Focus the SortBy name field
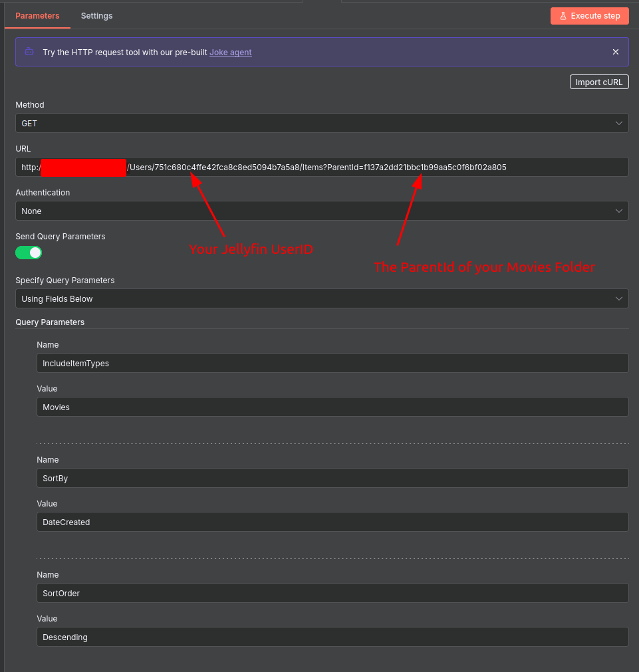This screenshot has width=639, height=672. click(332, 478)
